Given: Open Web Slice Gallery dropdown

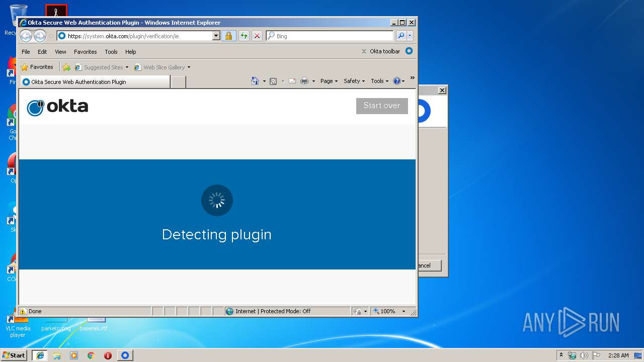Looking at the screenshot, I should tap(162, 67).
